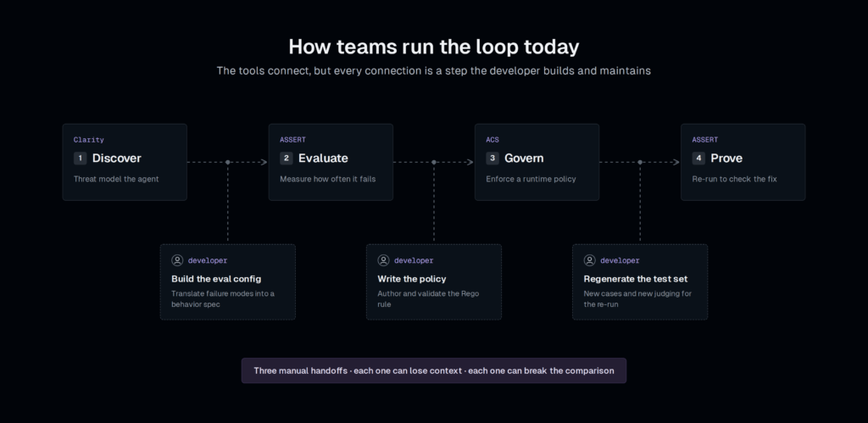This screenshot has width=868, height=423.
Task: Click the 'How teams run the loop today' title
Action: [434, 47]
